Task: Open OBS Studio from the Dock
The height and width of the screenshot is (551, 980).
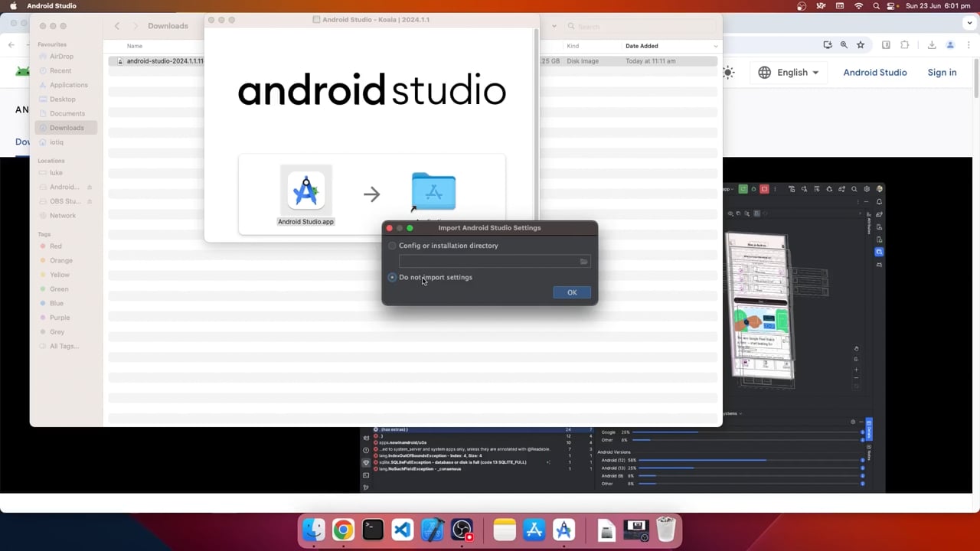Action: pos(462,530)
